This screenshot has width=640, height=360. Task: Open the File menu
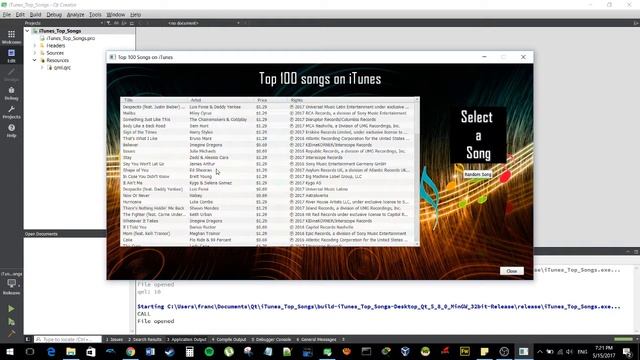[7, 15]
